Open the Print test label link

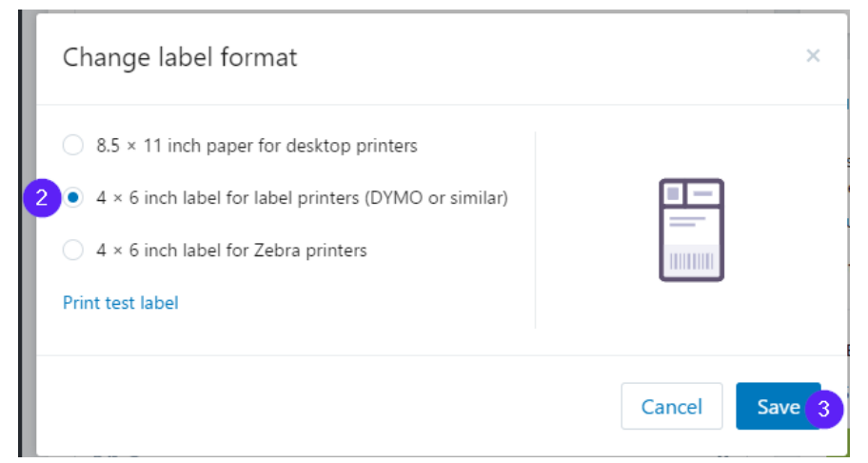coord(120,302)
